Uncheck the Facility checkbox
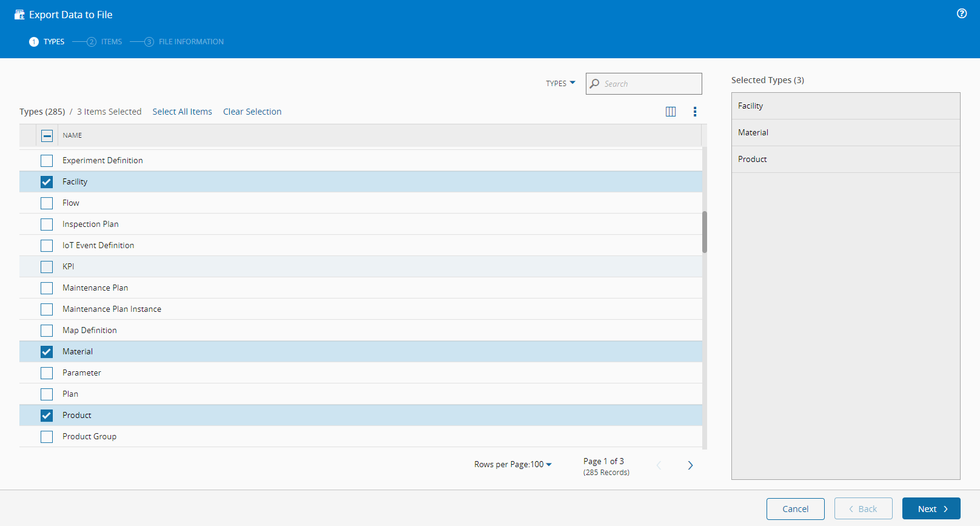This screenshot has width=980, height=526. [x=47, y=182]
